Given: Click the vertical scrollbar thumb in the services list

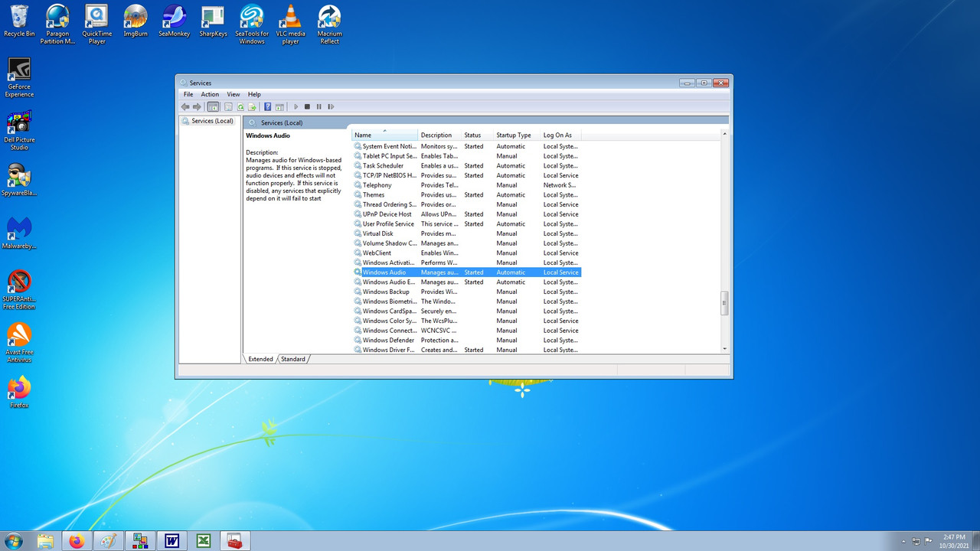Looking at the screenshot, I should coord(724,303).
